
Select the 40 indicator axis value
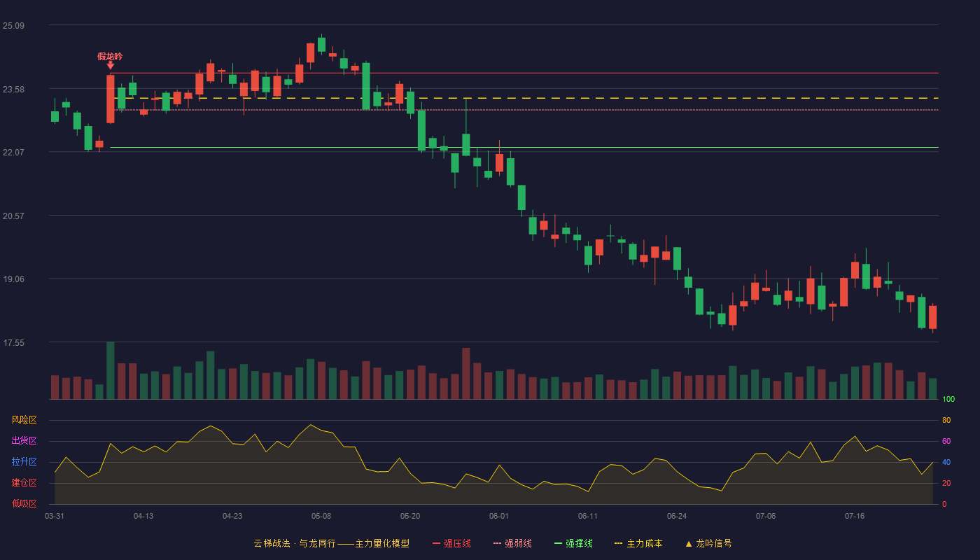[946, 462]
